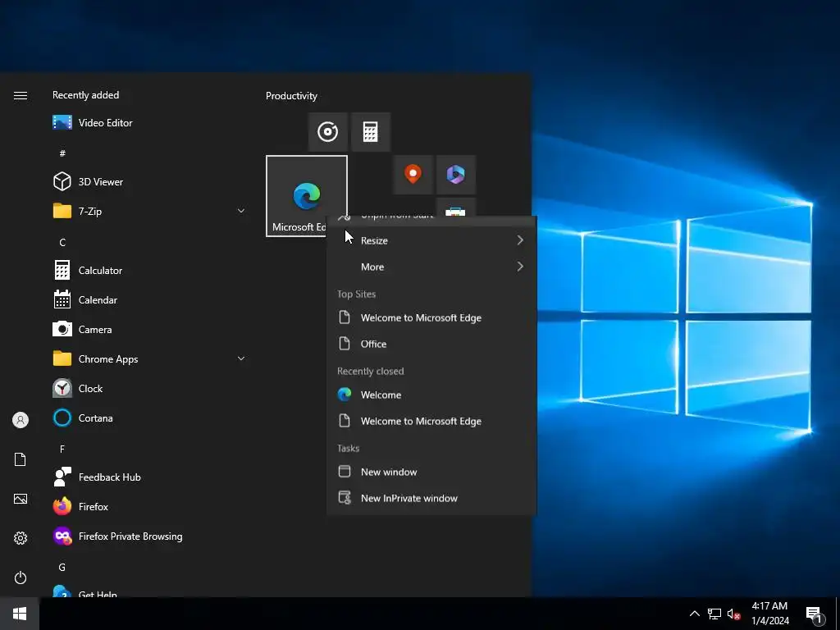
Task: Click the C letter header
Action: click(62, 242)
